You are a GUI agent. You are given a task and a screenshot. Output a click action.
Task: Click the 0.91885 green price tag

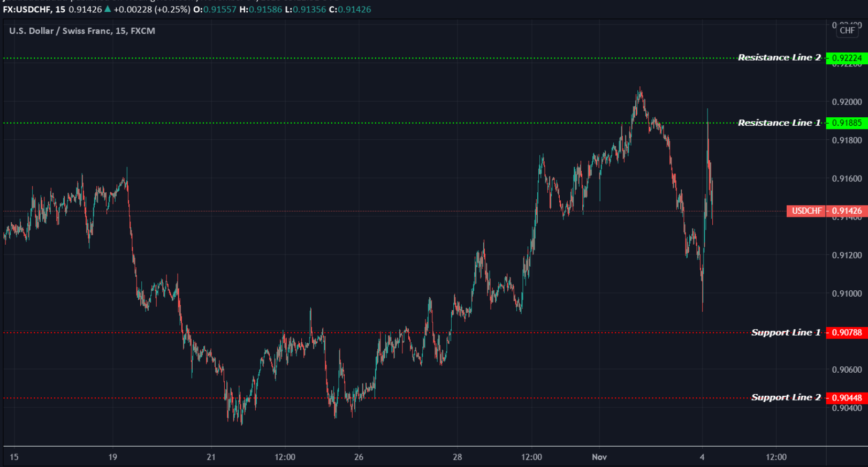[847, 123]
